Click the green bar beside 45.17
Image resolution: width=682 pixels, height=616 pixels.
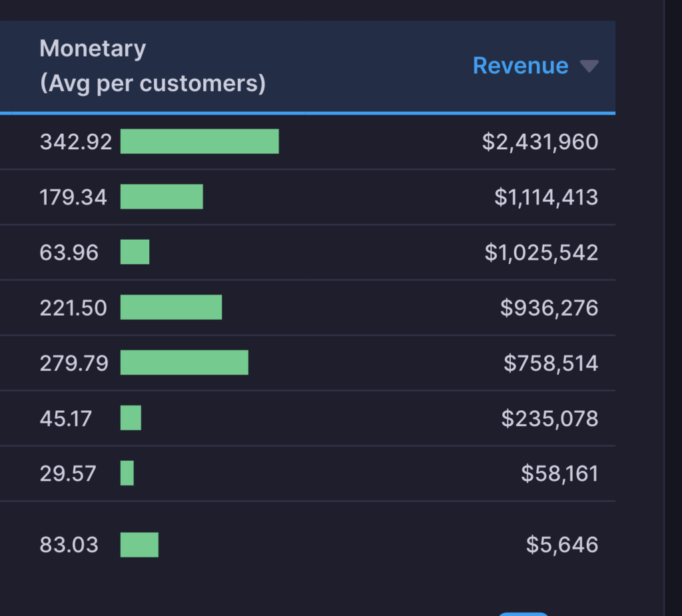131,418
